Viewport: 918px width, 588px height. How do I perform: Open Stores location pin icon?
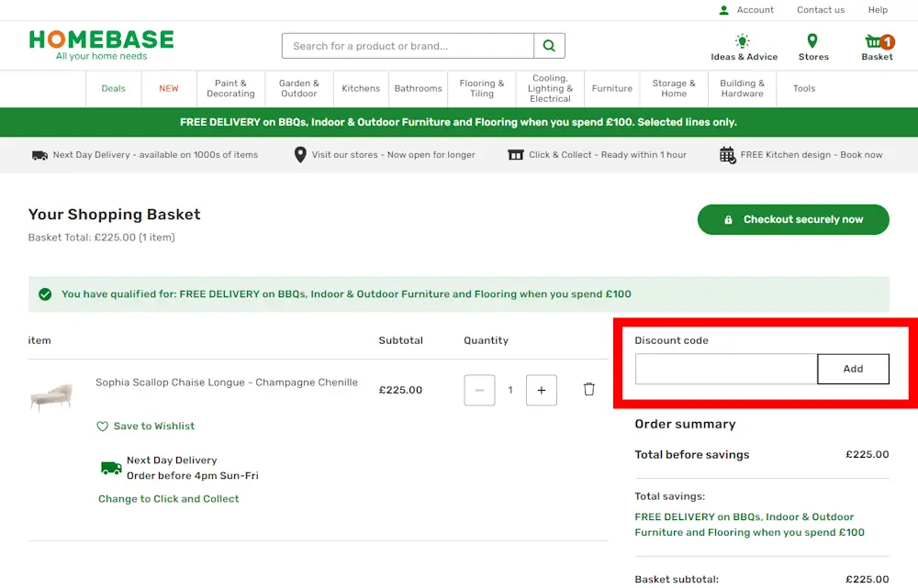812,41
